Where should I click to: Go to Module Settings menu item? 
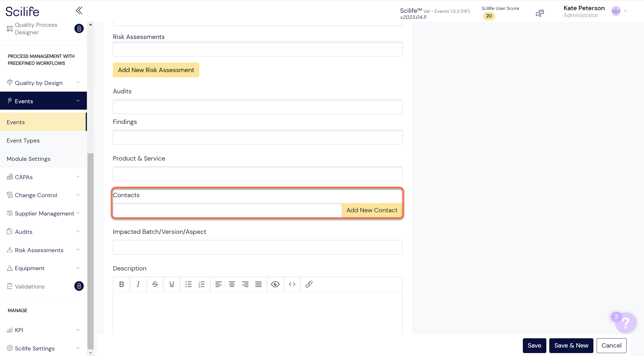pyautogui.click(x=28, y=159)
